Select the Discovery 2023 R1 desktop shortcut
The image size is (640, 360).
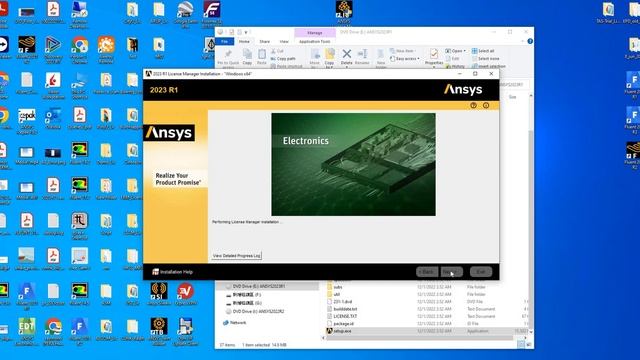point(53,50)
